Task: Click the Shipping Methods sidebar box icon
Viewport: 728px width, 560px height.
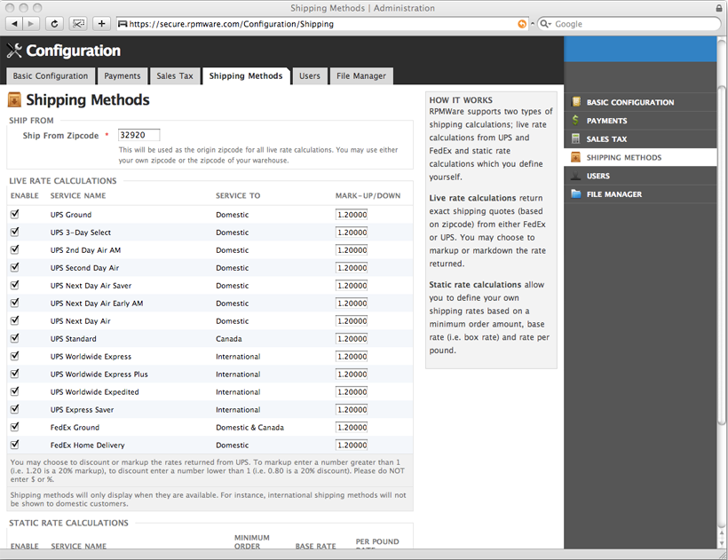Action: [575, 157]
